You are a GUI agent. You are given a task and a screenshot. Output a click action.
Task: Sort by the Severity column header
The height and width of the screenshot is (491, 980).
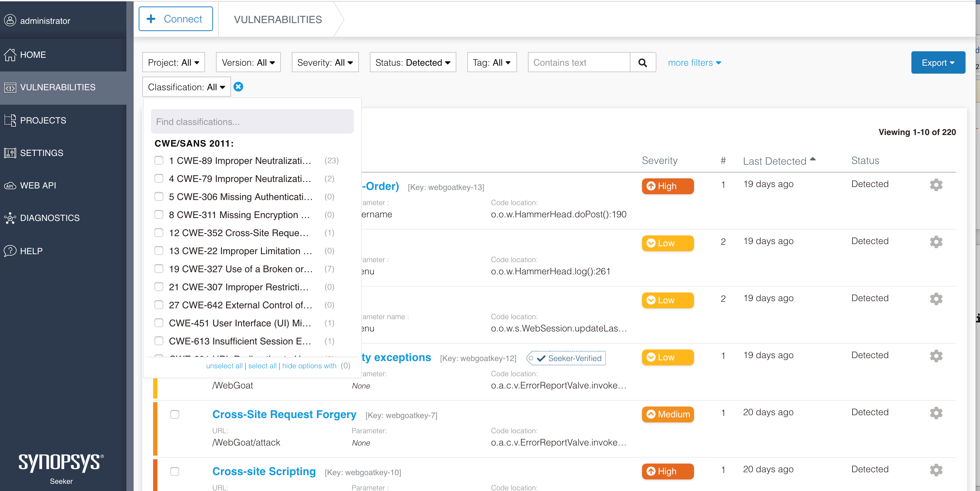pos(659,161)
